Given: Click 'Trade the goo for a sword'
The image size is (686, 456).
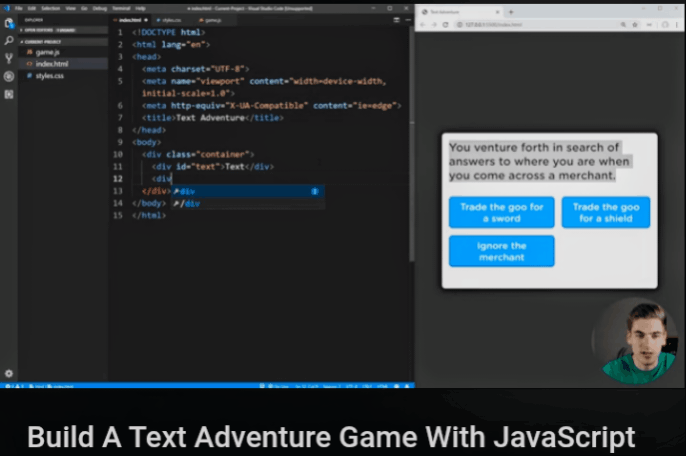Looking at the screenshot, I should click(x=501, y=212).
